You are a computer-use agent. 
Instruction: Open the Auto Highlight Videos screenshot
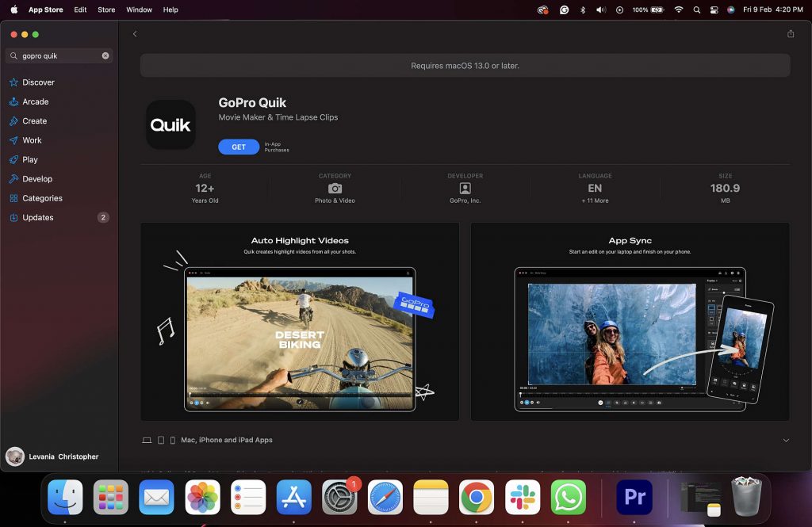300,322
